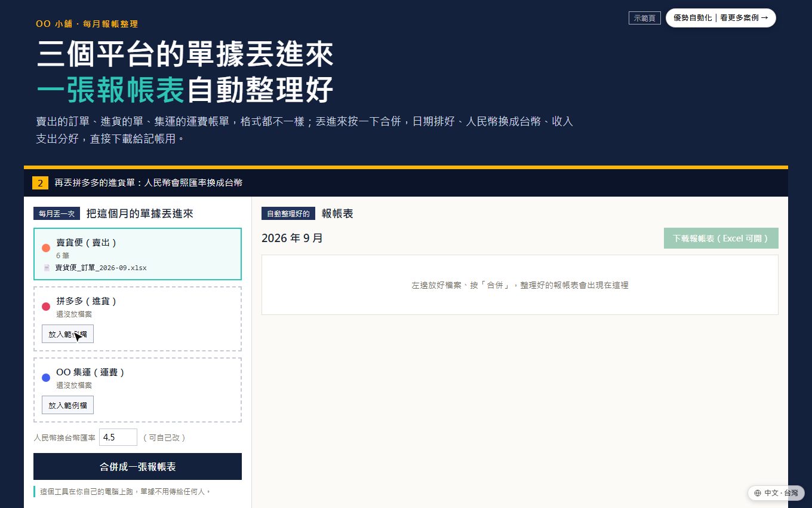Viewport: 812px width, 508px height.
Task: Click the 每月丟一次 badge
Action: [x=57, y=213]
